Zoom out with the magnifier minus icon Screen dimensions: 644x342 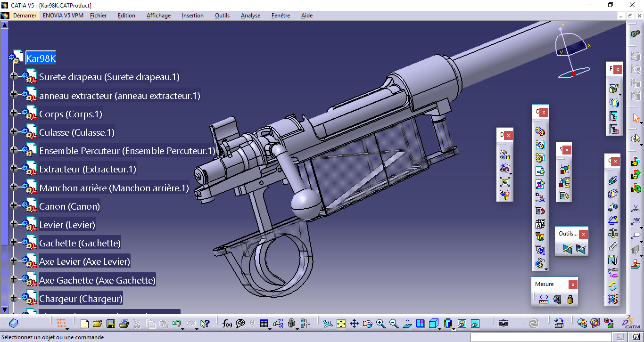pyautogui.click(x=394, y=324)
